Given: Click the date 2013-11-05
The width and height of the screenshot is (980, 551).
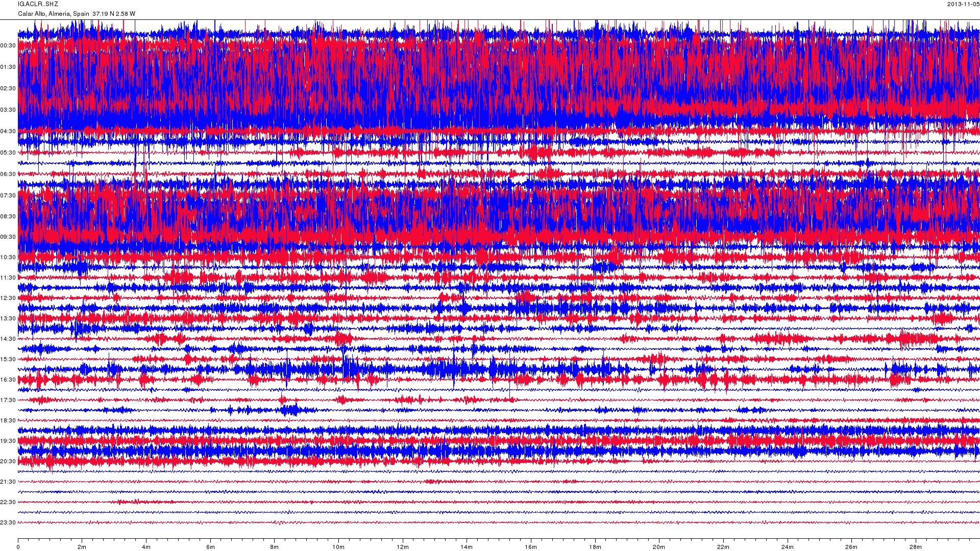Looking at the screenshot, I should click(963, 4).
